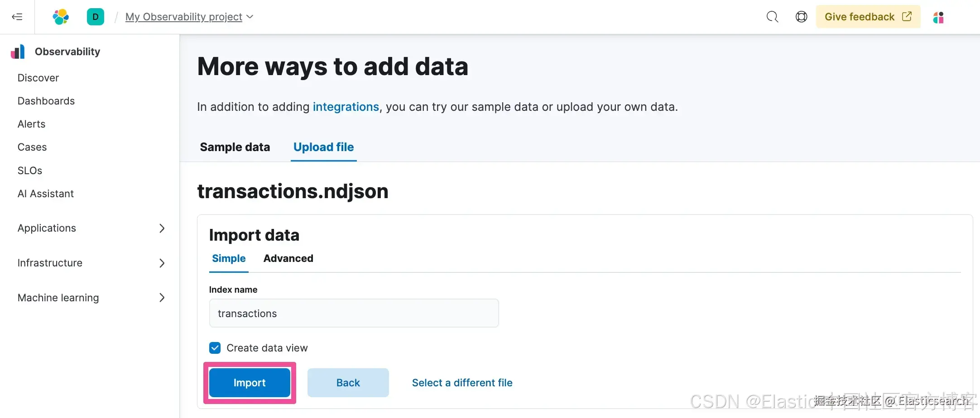Click the Observability logo icon in sidebar
This screenshot has width=980, height=418.
tap(18, 52)
